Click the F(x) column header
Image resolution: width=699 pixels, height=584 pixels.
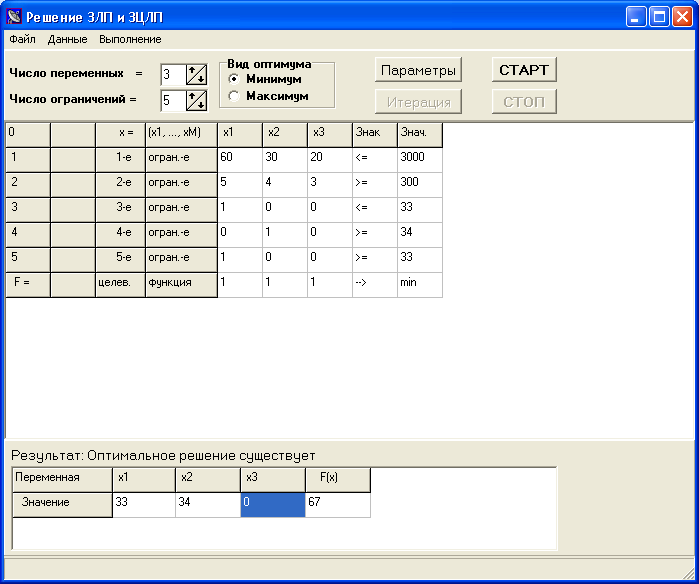coord(338,480)
